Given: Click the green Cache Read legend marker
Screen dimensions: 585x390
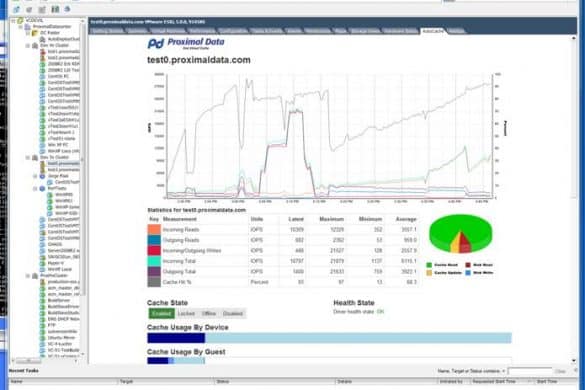Looking at the screenshot, I should (429, 265).
